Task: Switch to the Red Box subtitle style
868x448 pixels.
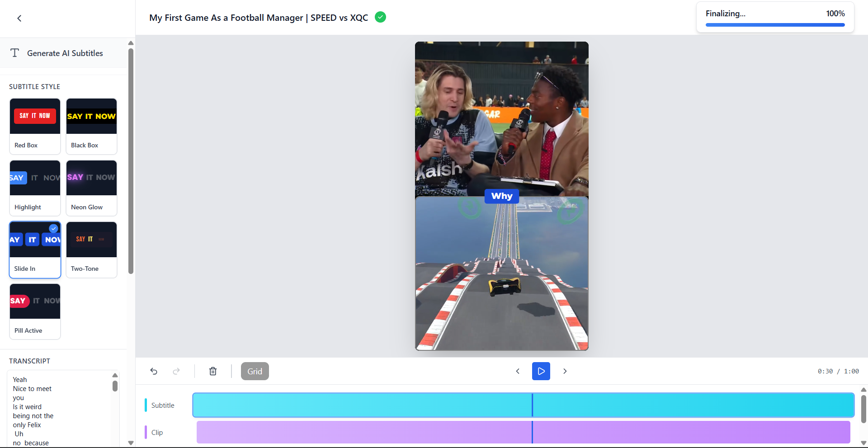Action: tap(35, 126)
